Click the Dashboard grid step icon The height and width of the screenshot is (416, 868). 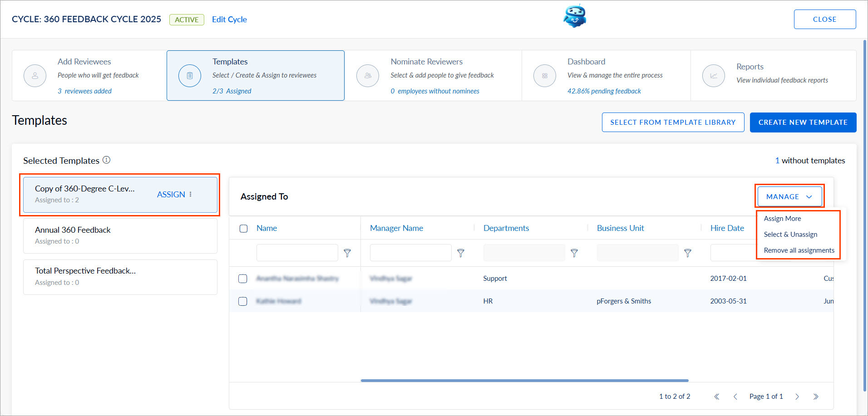545,76
